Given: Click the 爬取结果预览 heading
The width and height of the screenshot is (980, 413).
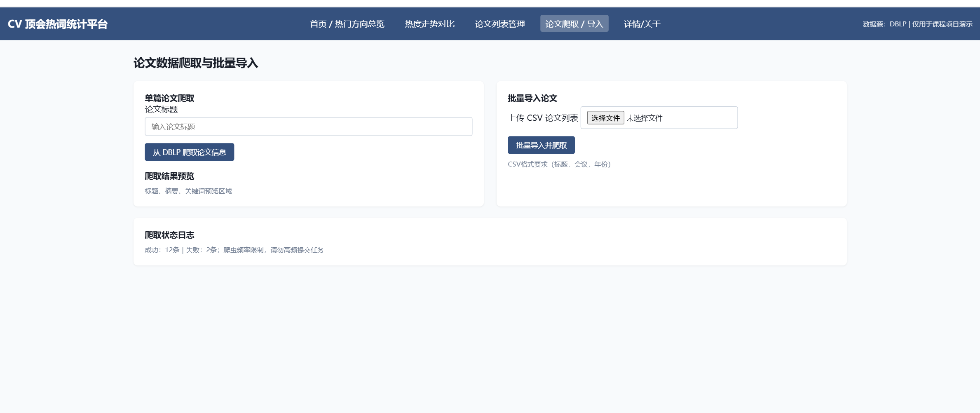Looking at the screenshot, I should (x=169, y=176).
